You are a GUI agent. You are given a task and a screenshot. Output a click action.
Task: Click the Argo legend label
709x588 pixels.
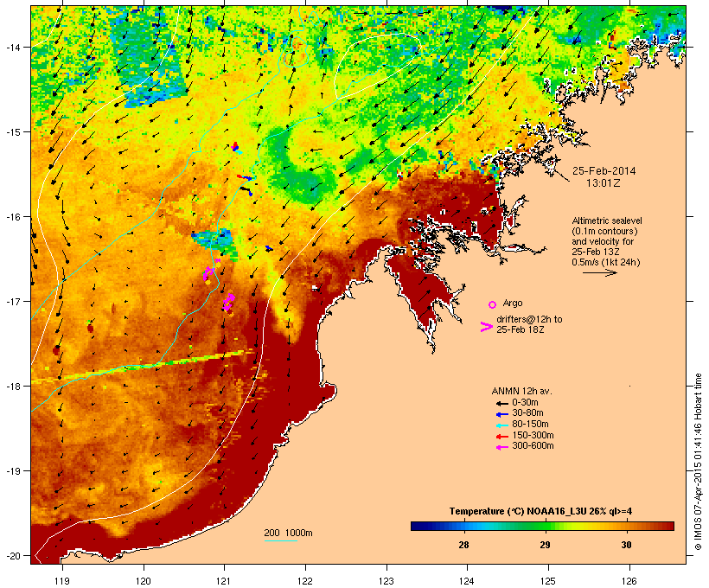[x=513, y=303]
